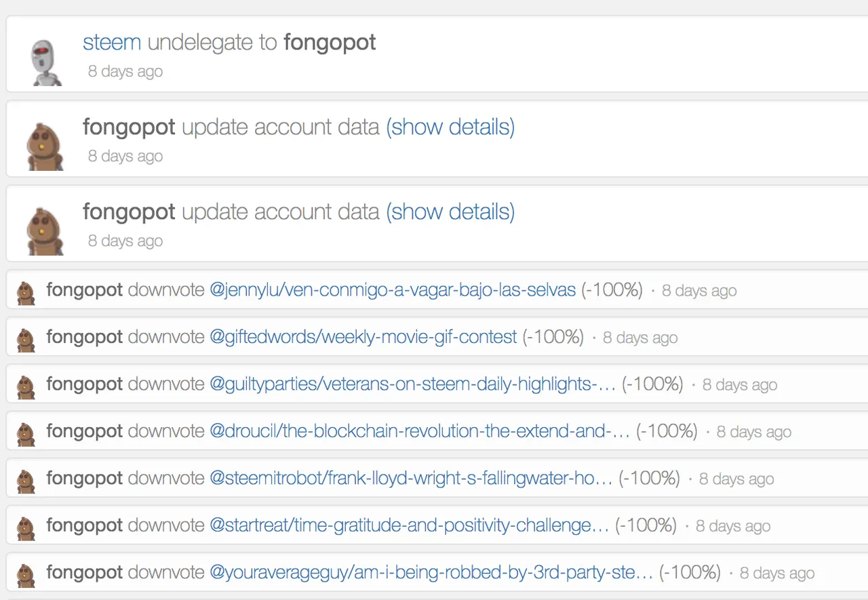Viewport: 868px width, 600px height.
Task: Open the steem account link
Action: click(112, 42)
